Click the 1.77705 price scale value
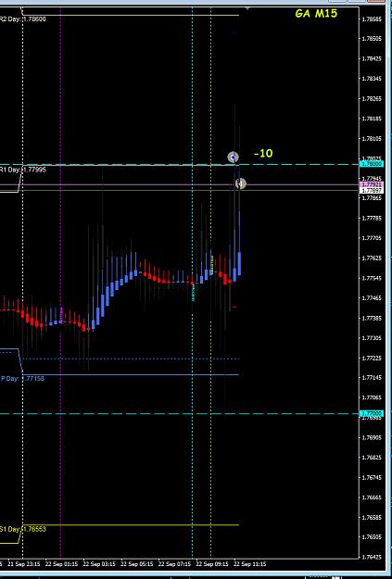The width and height of the screenshot is (392, 579). (372, 238)
